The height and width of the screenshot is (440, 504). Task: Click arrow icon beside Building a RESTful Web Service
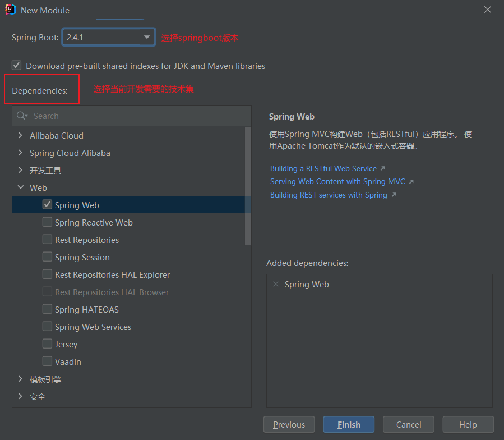pyautogui.click(x=382, y=168)
